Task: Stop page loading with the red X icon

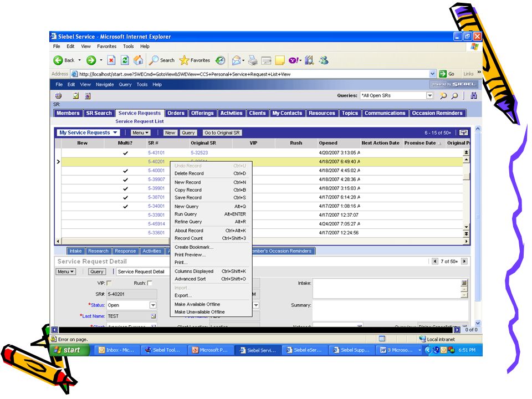Action: point(111,60)
